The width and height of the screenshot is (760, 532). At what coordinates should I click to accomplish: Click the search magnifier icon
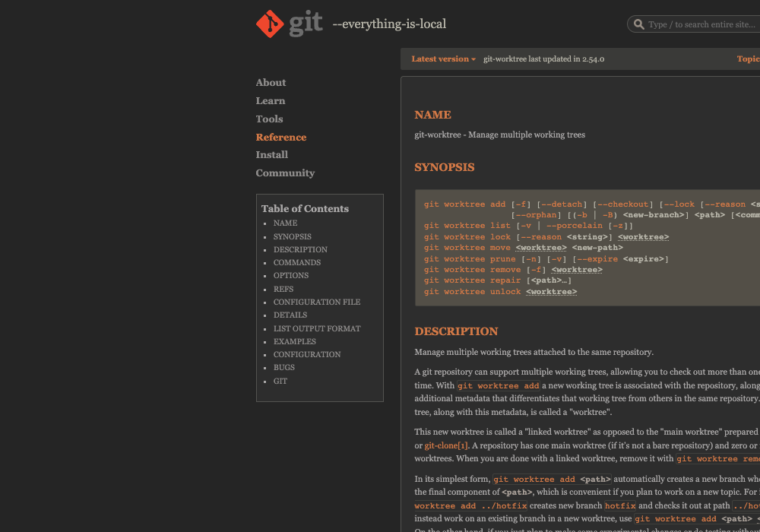pos(639,24)
